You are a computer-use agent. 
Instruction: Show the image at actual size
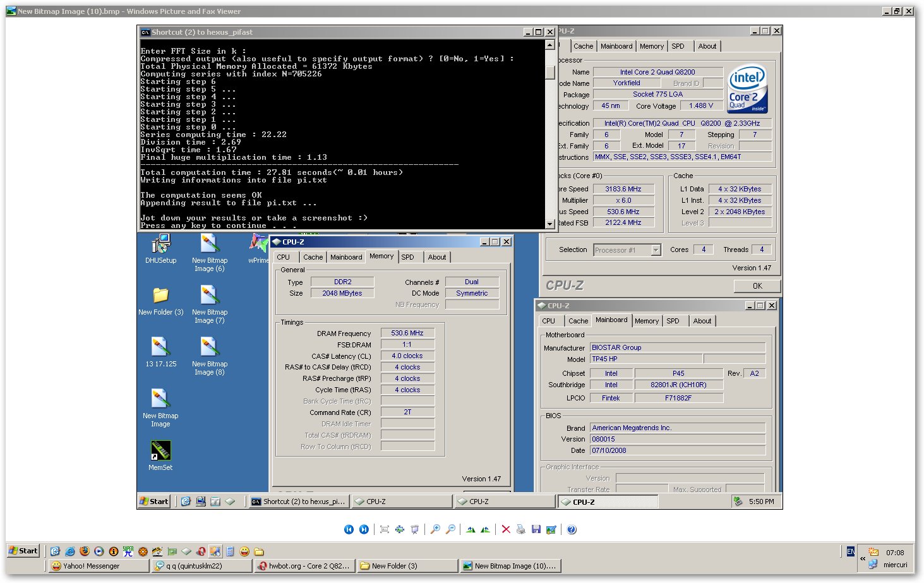pyautogui.click(x=400, y=529)
